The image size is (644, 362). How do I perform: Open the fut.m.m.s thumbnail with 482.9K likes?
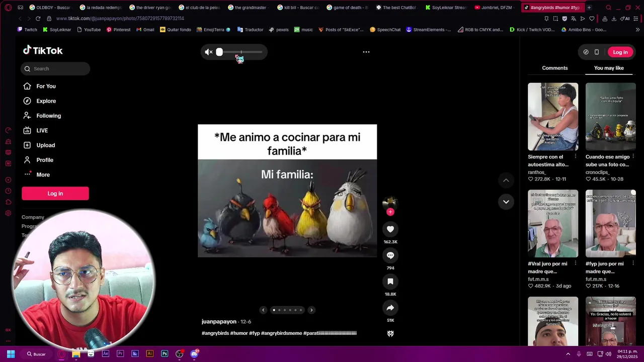click(553, 224)
